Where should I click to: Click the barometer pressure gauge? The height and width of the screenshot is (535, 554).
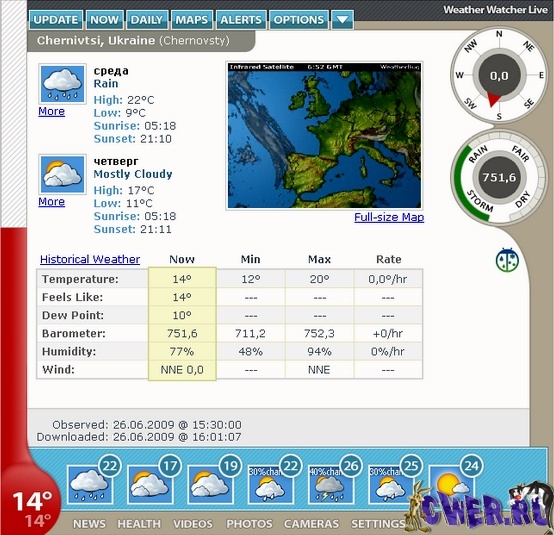[x=499, y=177]
